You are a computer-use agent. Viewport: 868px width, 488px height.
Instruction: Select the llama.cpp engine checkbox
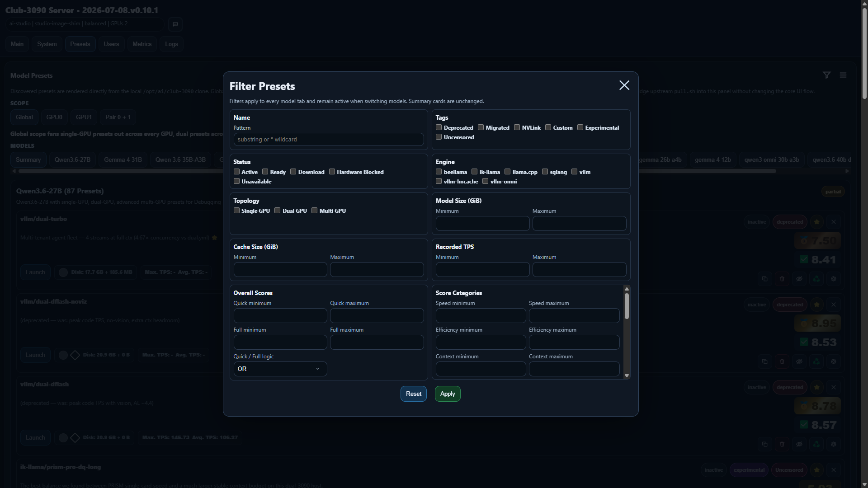click(507, 172)
